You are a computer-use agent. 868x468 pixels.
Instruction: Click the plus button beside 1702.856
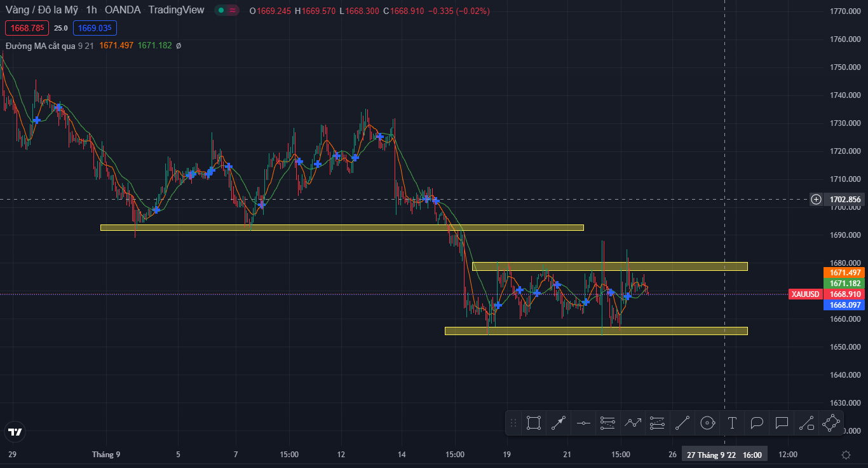click(x=817, y=200)
